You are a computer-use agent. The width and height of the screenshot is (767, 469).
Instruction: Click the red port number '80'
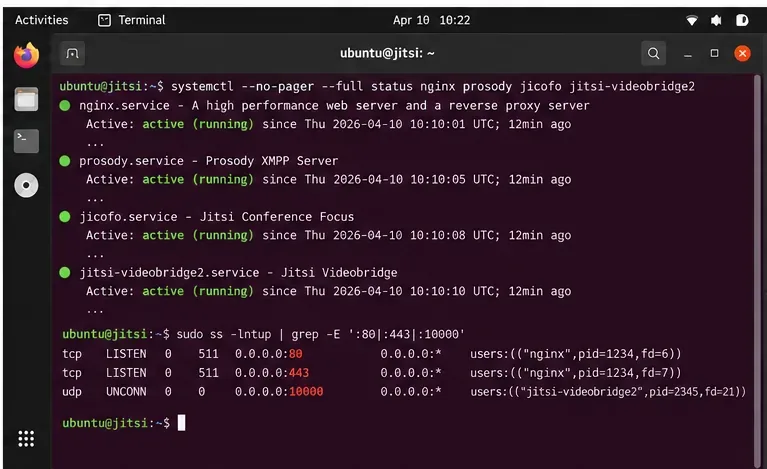point(295,354)
